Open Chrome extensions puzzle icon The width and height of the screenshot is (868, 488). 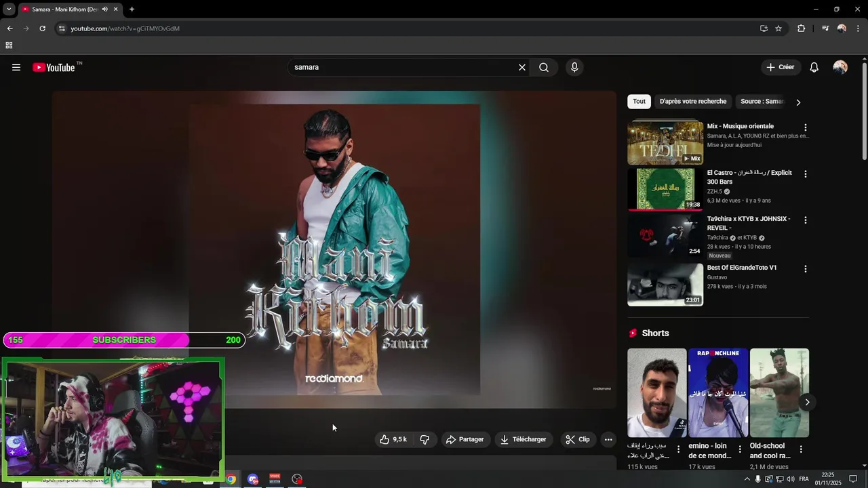click(x=802, y=28)
